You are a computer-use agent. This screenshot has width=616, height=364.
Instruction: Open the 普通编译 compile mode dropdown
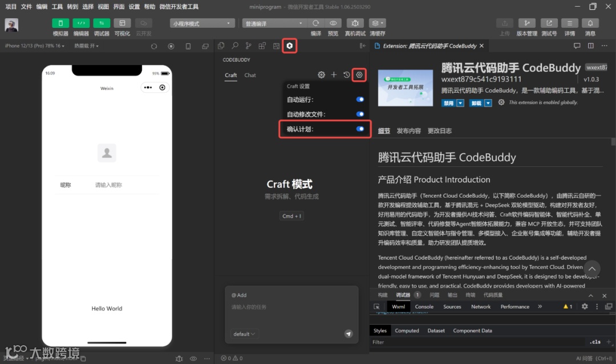click(x=274, y=23)
